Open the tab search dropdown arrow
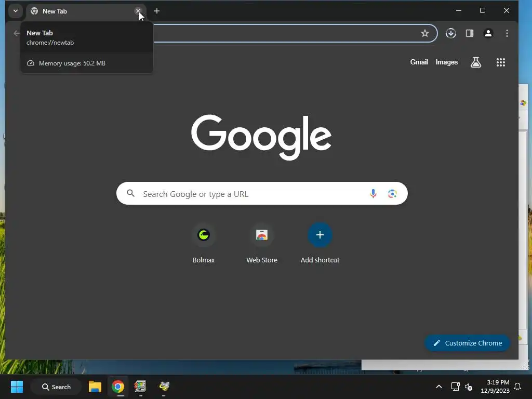This screenshot has width=532, height=399. pyautogui.click(x=16, y=11)
